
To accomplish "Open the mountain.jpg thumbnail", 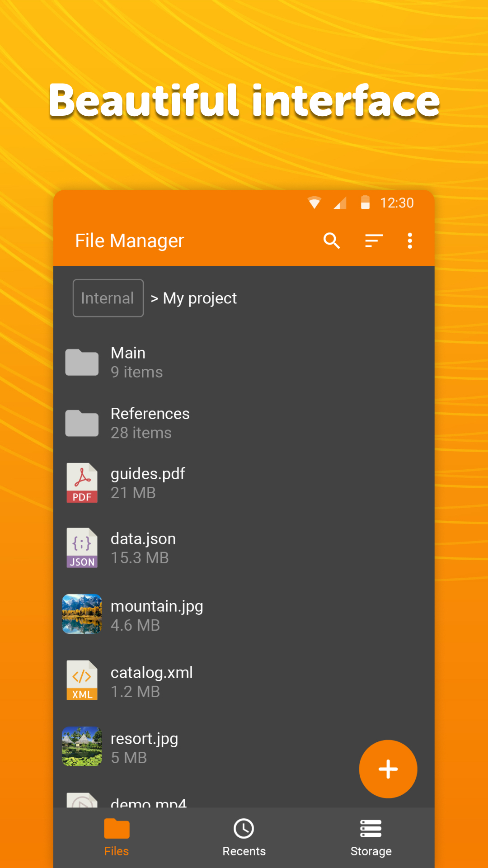I will tap(82, 614).
